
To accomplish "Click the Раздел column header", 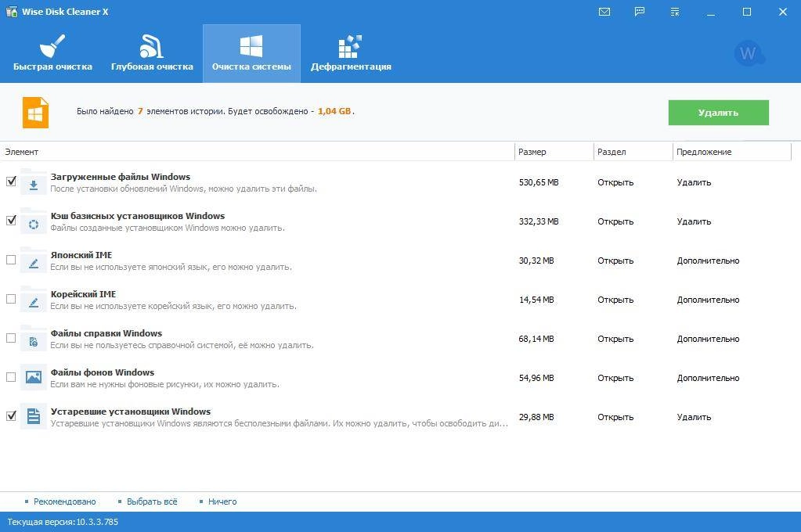I will pyautogui.click(x=633, y=152).
